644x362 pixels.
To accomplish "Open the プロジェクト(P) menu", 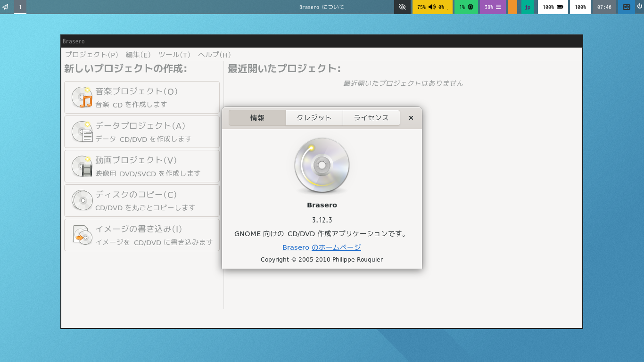I will (91, 55).
